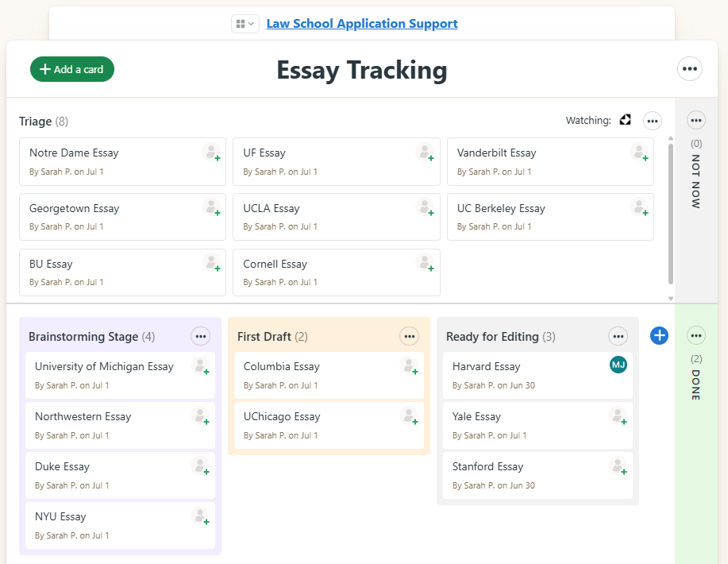Open the Triage section options menu

(653, 122)
